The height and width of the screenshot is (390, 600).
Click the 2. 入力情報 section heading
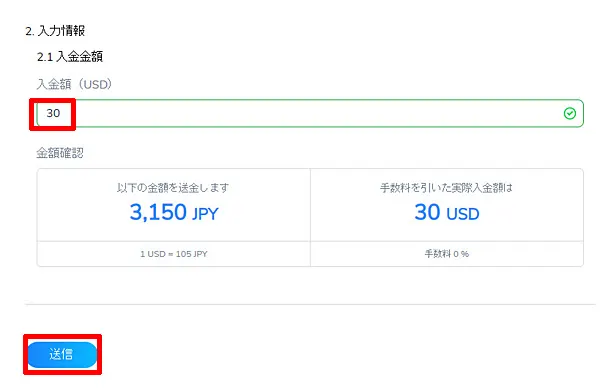55,31
